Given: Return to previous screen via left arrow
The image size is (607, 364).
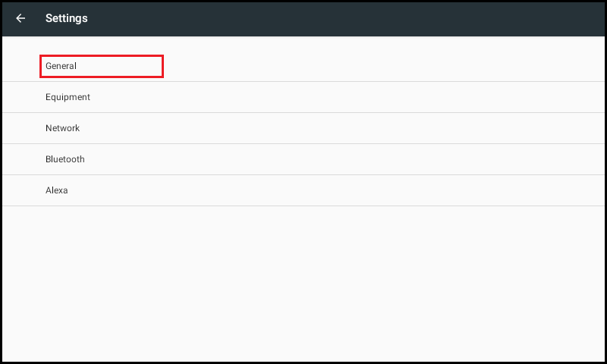Looking at the screenshot, I should [20, 18].
